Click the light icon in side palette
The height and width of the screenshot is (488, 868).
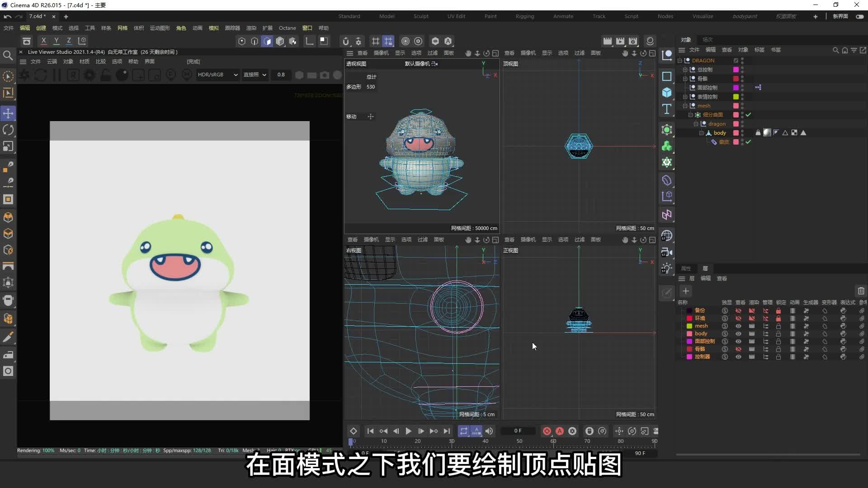tap(667, 268)
